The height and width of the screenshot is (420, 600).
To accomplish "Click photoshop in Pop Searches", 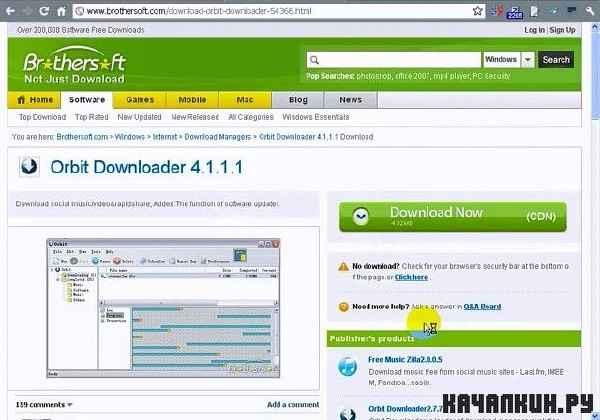I will (374, 76).
